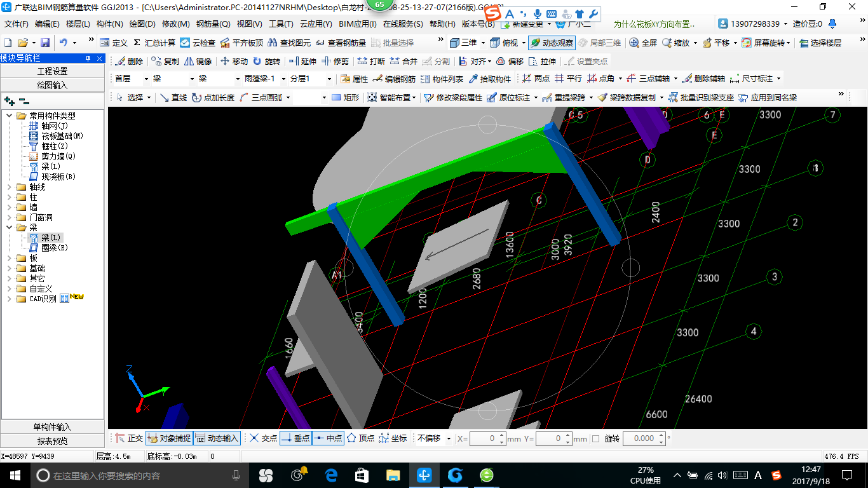Expand the 基础 tree folder
The image size is (868, 488).
point(10,268)
